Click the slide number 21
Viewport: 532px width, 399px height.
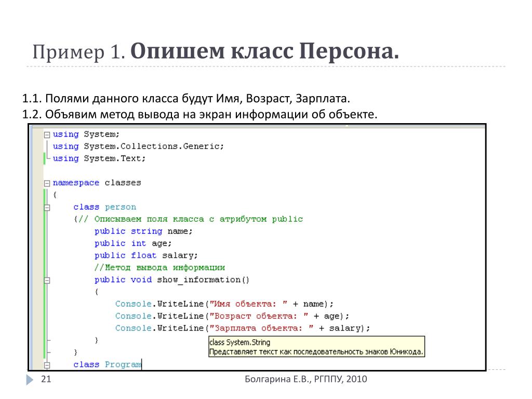coord(46,379)
